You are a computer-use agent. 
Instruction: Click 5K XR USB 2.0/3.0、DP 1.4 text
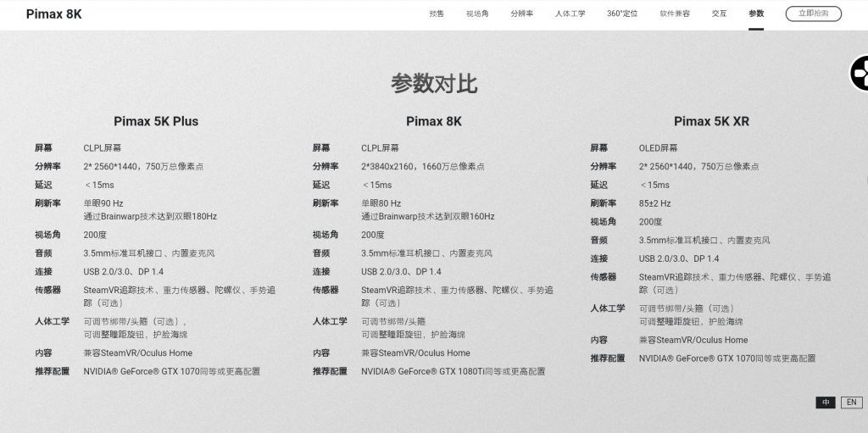click(679, 258)
